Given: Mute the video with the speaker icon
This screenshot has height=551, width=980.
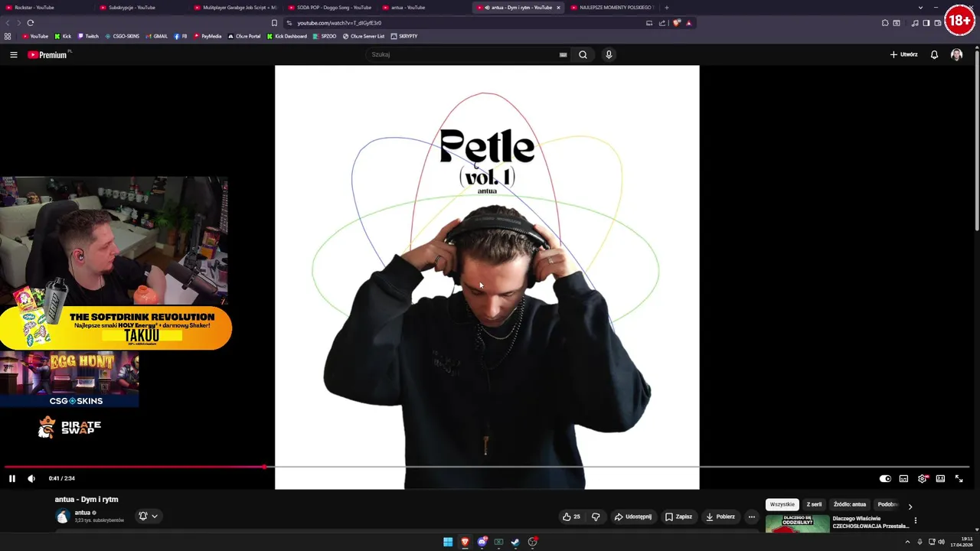Looking at the screenshot, I should [x=31, y=478].
